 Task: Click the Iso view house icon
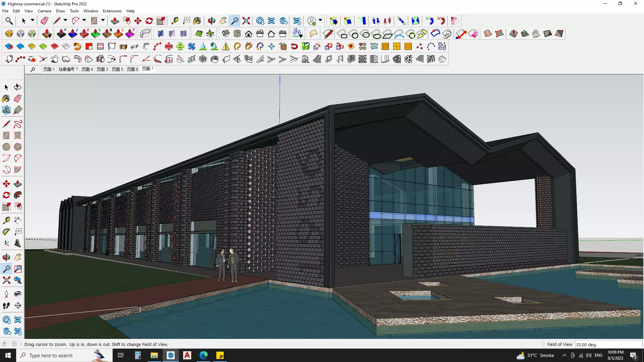click(x=226, y=34)
